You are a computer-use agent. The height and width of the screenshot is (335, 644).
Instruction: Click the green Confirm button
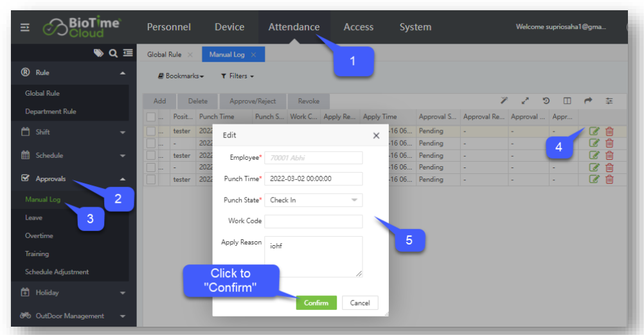coord(316,303)
